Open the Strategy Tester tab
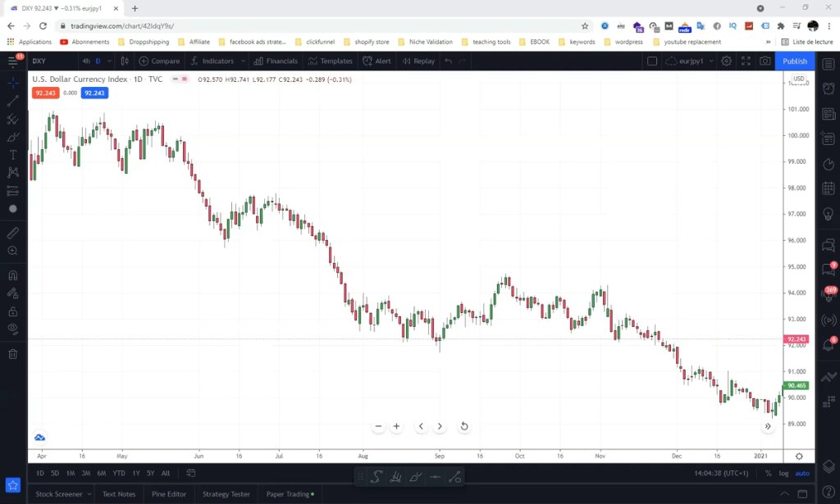This screenshot has width=840, height=504. coord(226,494)
